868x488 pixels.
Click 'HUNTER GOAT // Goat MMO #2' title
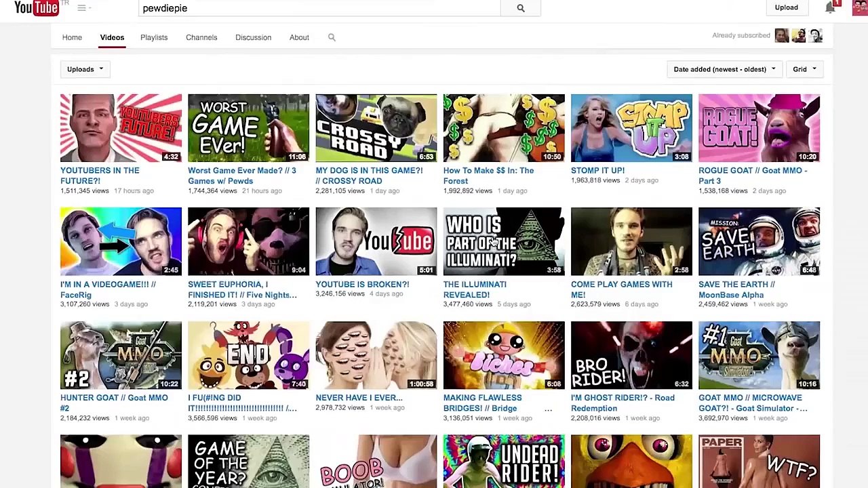click(x=114, y=403)
